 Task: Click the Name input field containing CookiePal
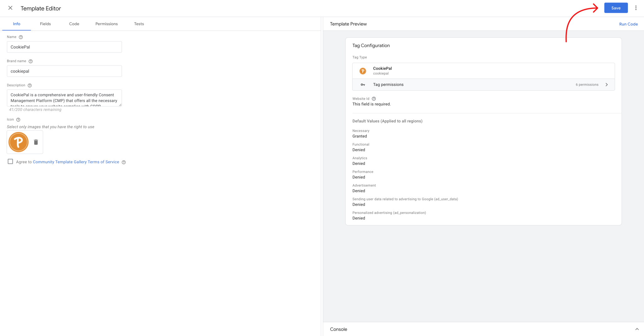coord(64,47)
